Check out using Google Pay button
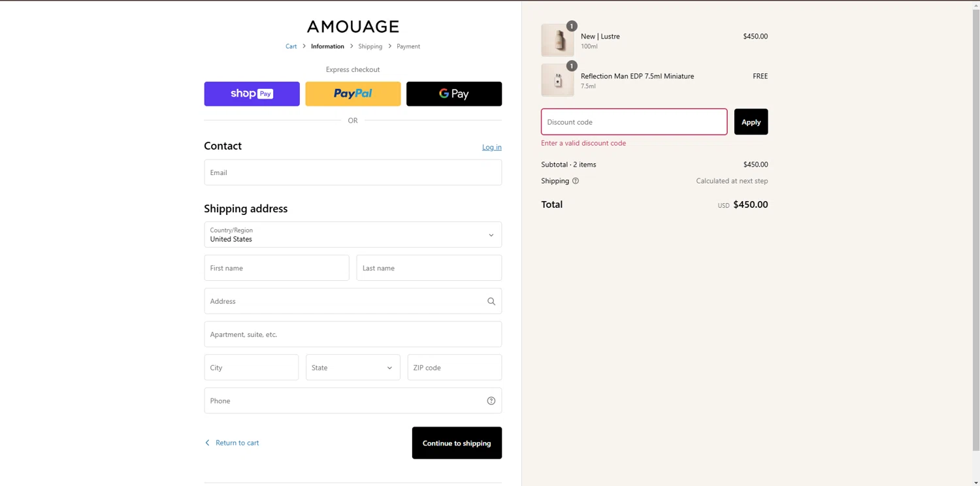This screenshot has height=486, width=980. 454,94
